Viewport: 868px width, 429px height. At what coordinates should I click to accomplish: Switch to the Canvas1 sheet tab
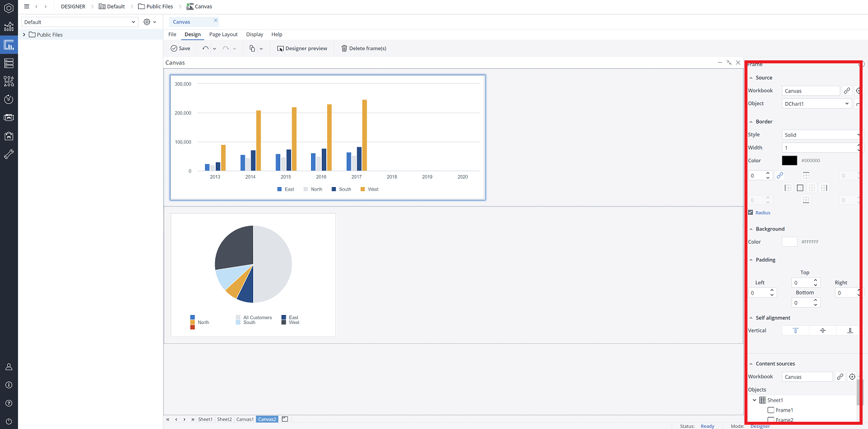(244, 419)
